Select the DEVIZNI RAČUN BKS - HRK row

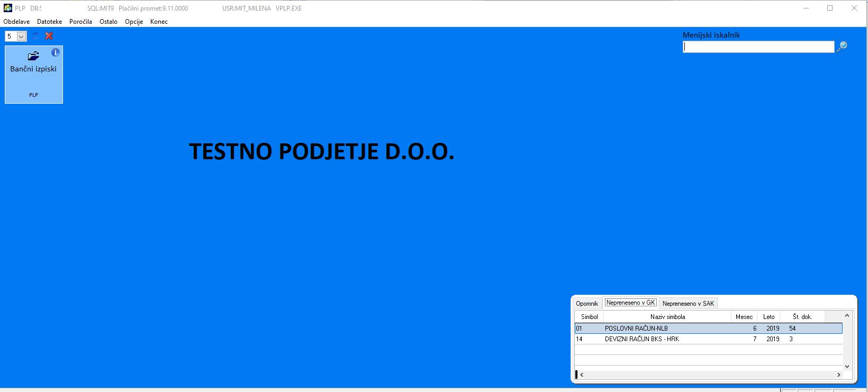coord(708,339)
